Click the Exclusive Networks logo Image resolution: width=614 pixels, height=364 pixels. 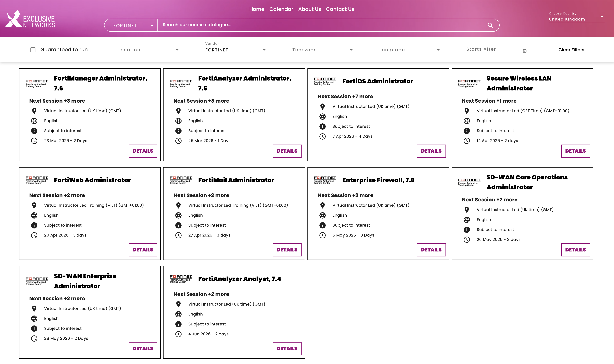coord(30,19)
